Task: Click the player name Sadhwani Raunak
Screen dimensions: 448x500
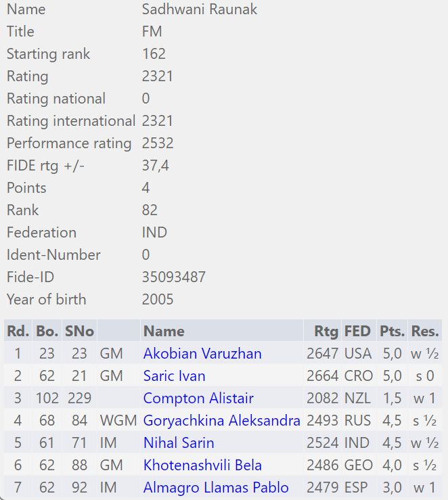Action: click(200, 9)
